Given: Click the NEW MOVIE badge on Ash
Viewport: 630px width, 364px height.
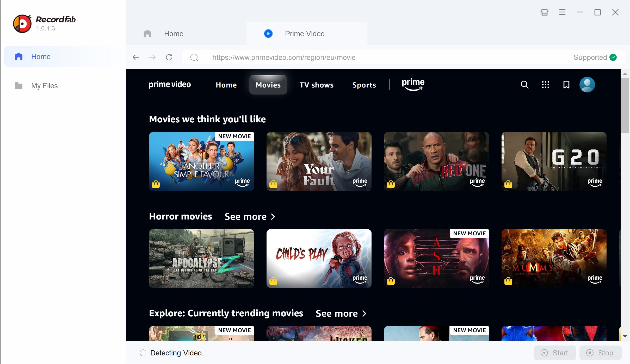Looking at the screenshot, I should tap(470, 234).
